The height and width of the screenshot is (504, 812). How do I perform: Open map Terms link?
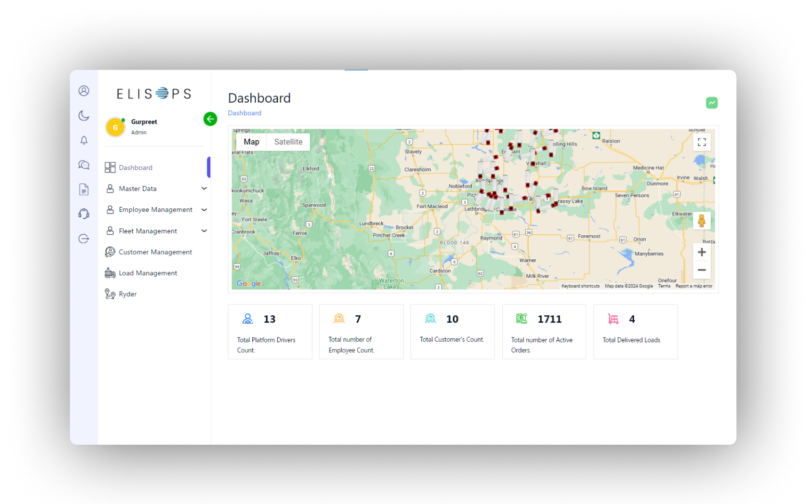coord(664,286)
